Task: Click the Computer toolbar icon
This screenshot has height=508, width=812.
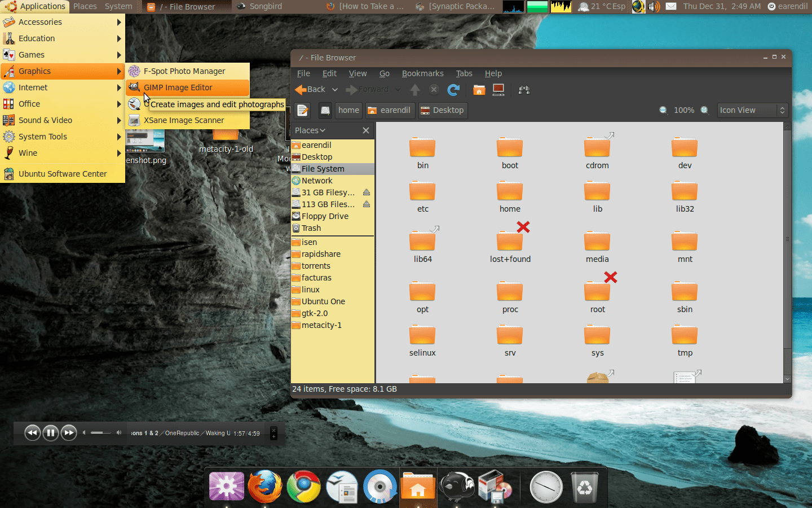Action: pyautogui.click(x=498, y=89)
